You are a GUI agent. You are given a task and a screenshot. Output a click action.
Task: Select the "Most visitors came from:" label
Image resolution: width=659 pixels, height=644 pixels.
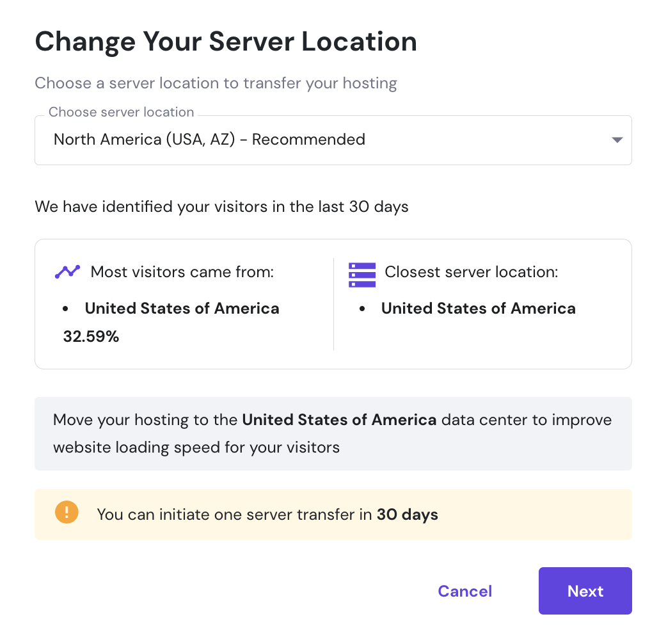pyautogui.click(x=182, y=272)
